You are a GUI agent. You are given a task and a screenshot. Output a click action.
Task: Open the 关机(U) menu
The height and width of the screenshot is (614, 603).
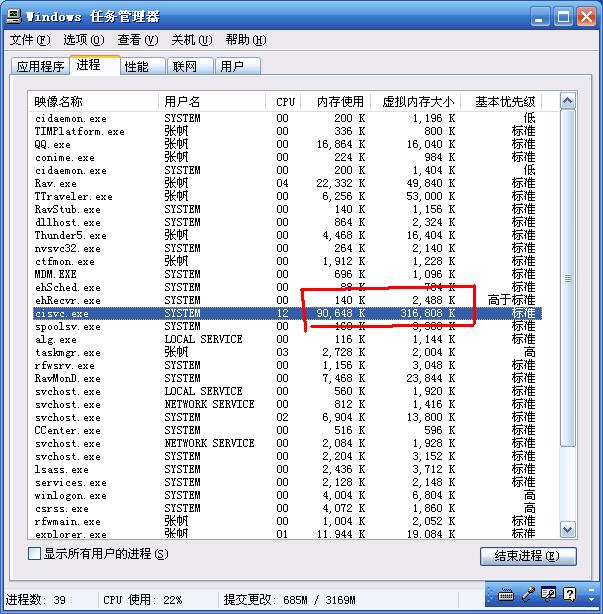191,40
